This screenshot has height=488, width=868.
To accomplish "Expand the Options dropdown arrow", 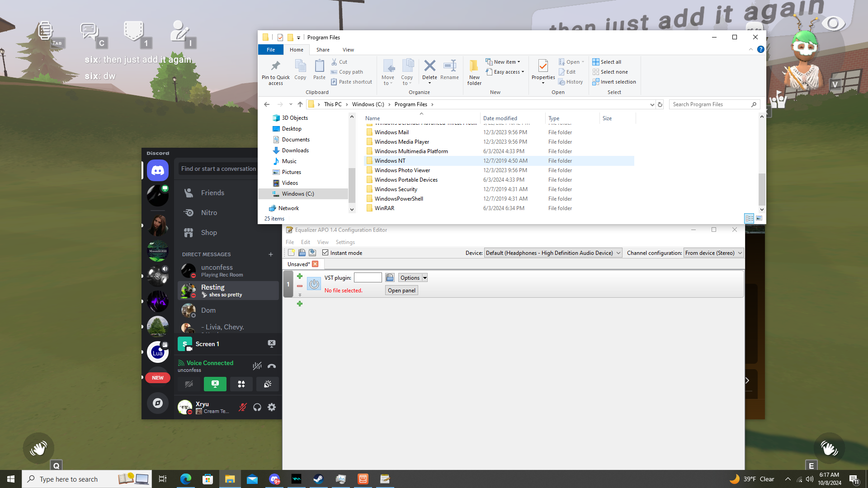I will [x=425, y=277].
